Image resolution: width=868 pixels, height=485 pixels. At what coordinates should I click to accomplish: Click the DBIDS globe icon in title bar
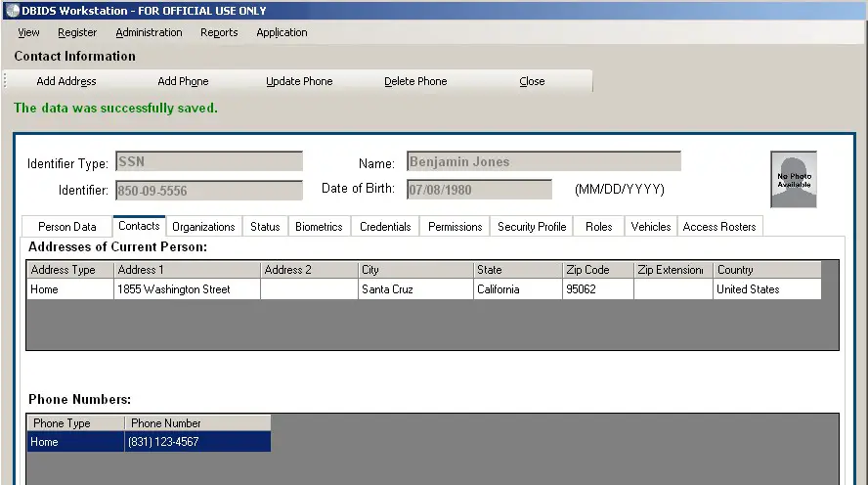pyautogui.click(x=12, y=11)
